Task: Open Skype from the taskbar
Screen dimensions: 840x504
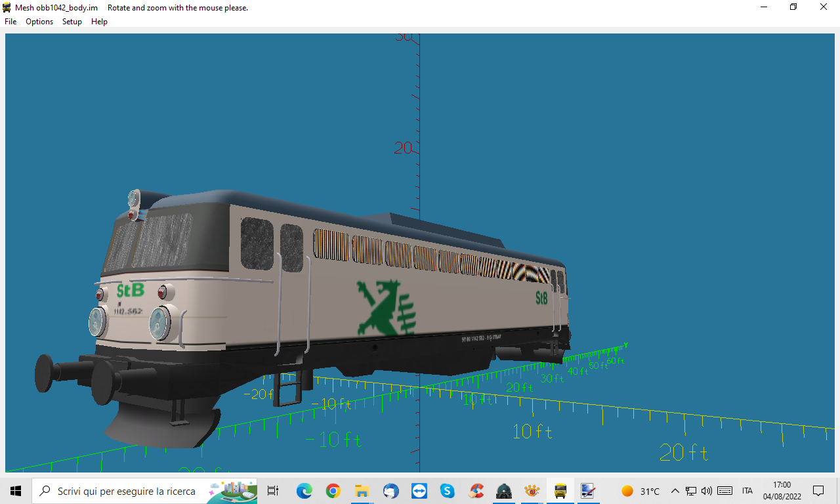Action: point(448,491)
